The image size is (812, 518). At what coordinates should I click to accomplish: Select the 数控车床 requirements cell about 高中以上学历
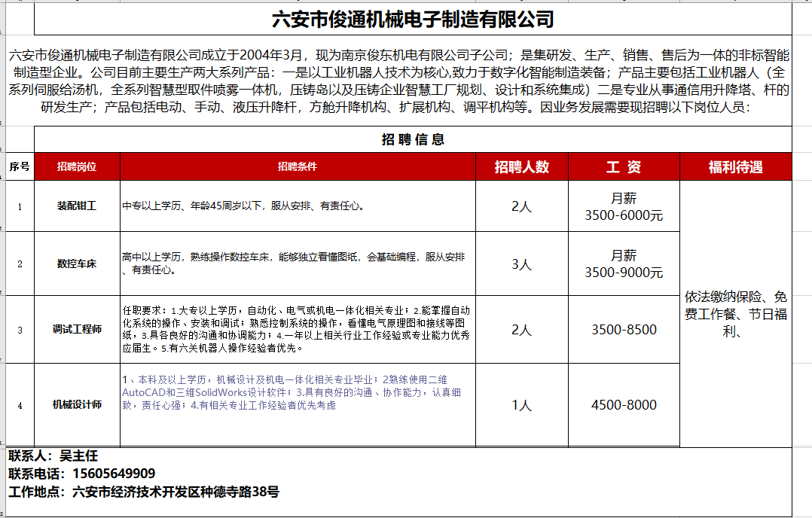coord(298,264)
